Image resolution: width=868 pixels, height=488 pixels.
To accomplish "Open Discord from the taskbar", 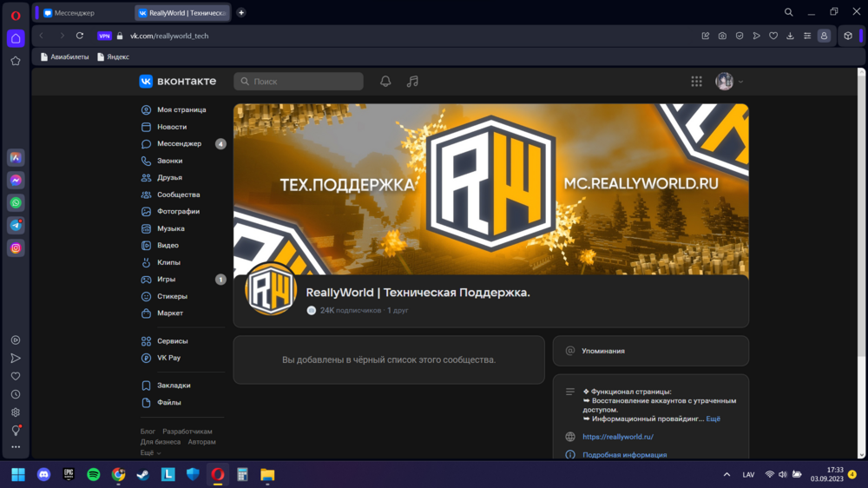I will coord(43,475).
